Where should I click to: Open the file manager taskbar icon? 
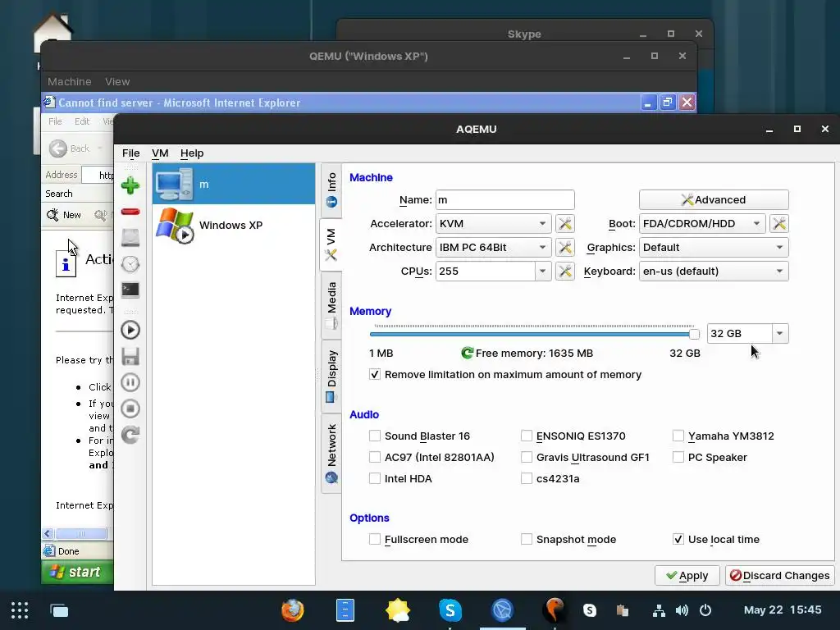[345, 610]
